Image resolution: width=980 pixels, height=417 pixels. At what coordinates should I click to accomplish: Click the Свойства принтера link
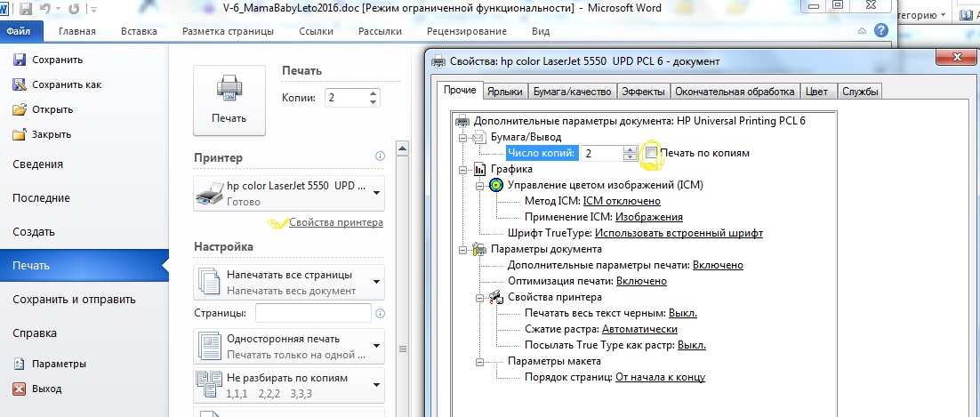(x=335, y=223)
